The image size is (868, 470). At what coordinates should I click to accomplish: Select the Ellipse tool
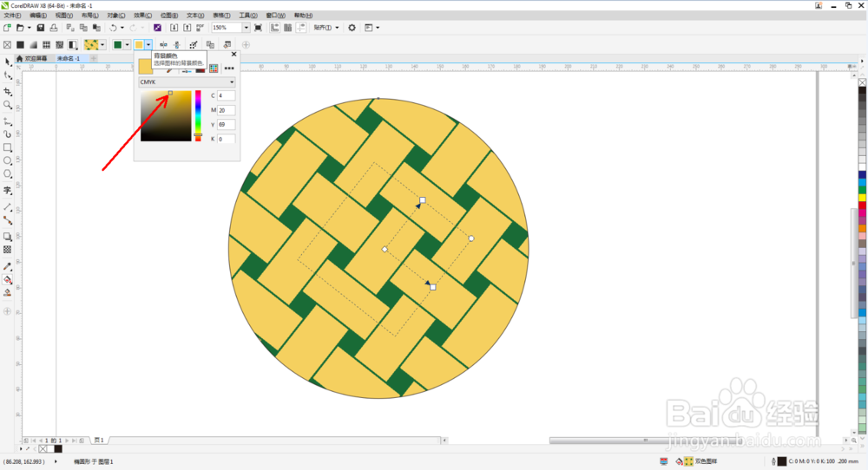tap(8, 160)
